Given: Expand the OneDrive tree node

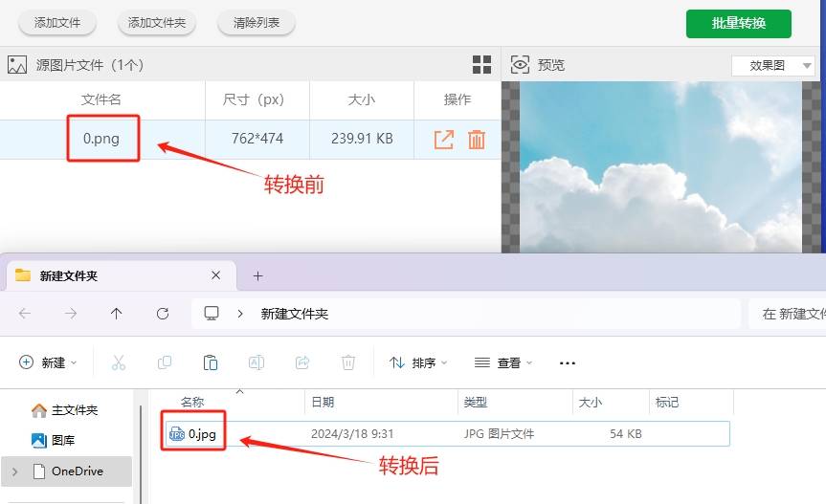Looking at the screenshot, I should tap(14, 471).
